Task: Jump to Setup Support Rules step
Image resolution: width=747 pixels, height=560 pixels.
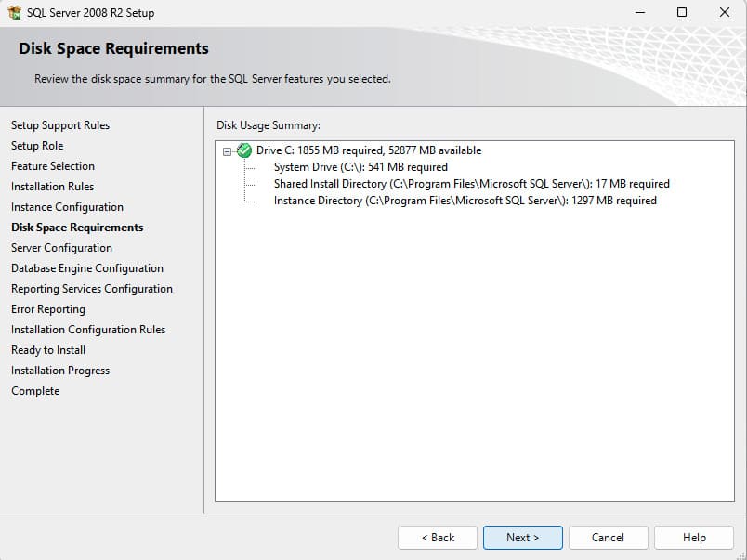Action: point(60,125)
